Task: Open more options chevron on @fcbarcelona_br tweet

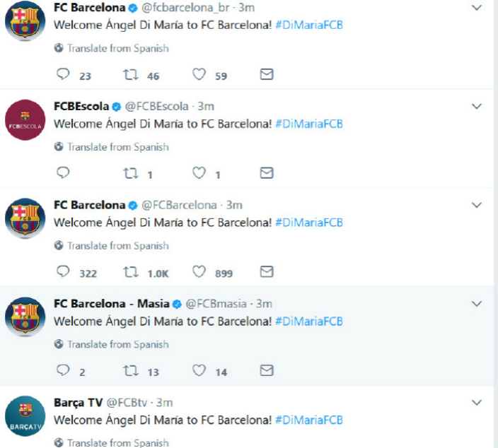Action: (x=477, y=8)
